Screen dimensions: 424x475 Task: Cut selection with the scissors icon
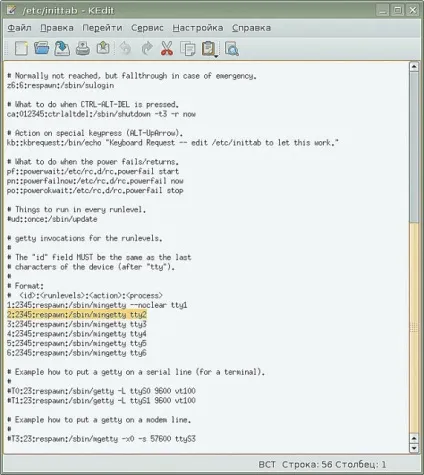tap(167, 48)
